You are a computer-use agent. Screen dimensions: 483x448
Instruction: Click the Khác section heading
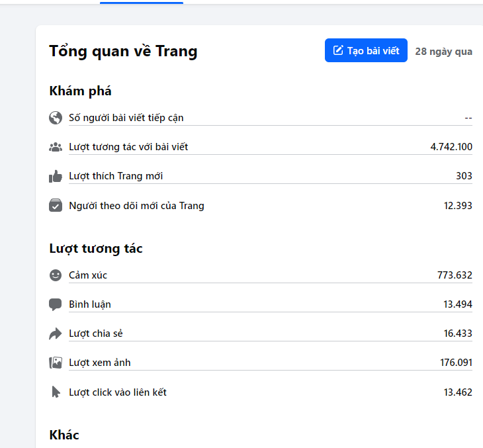[x=64, y=435]
